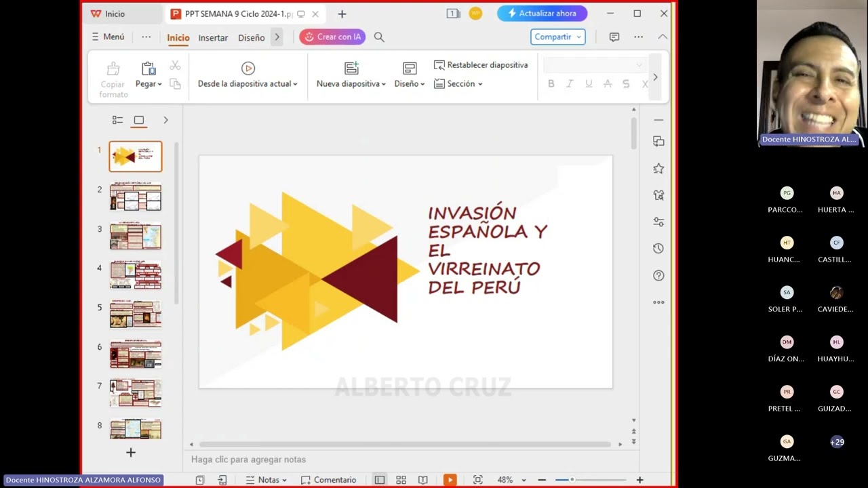Viewport: 868px width, 488px height.
Task: Open the object layers icon in right sidebar
Action: tap(658, 141)
